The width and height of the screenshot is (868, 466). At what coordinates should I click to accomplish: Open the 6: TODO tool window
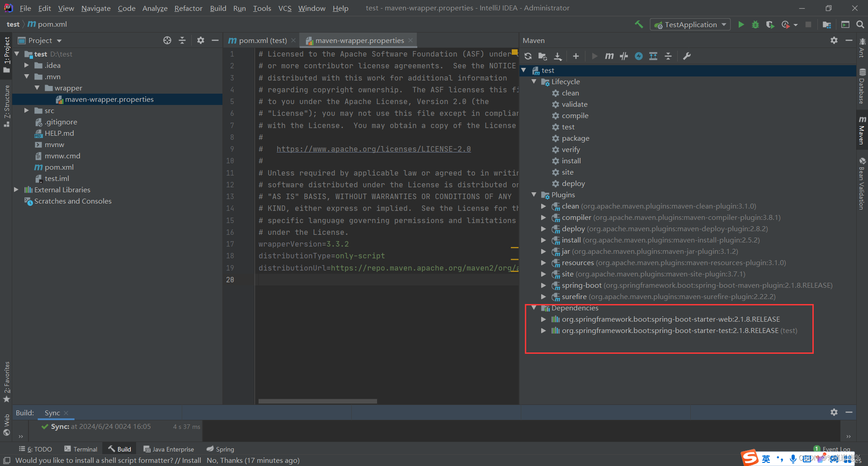click(35, 449)
